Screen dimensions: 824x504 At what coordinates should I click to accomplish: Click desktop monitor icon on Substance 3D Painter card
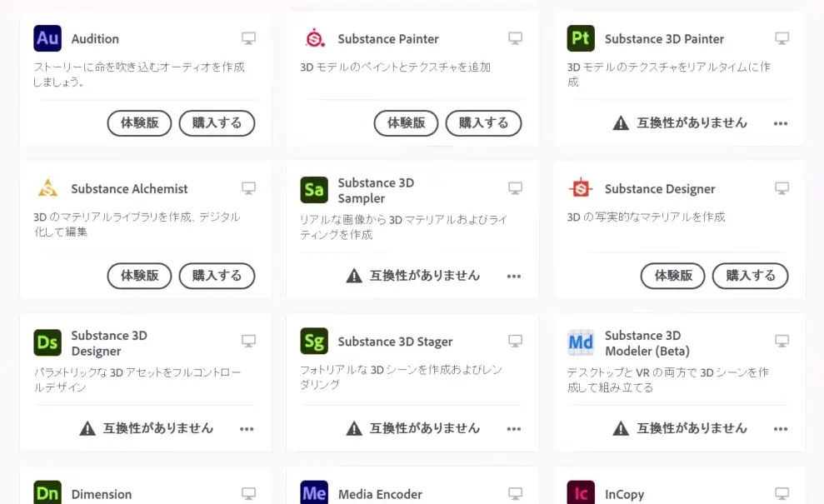coord(782,38)
